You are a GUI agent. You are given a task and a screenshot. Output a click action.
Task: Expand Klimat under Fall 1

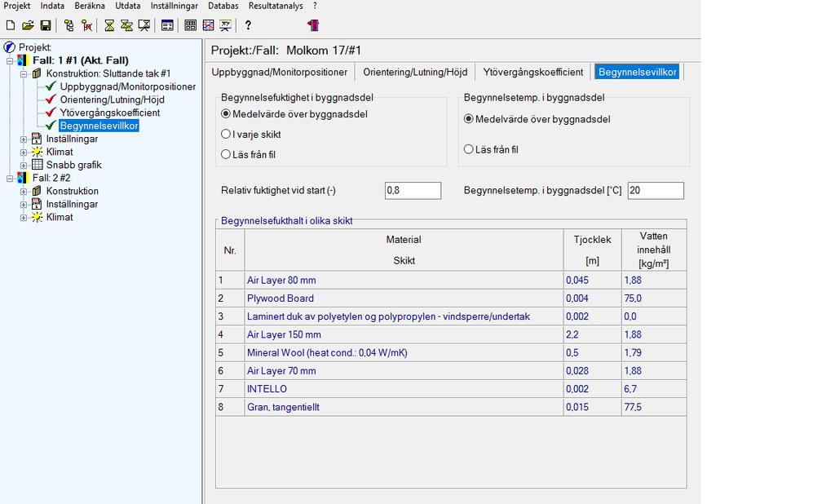tap(24, 153)
